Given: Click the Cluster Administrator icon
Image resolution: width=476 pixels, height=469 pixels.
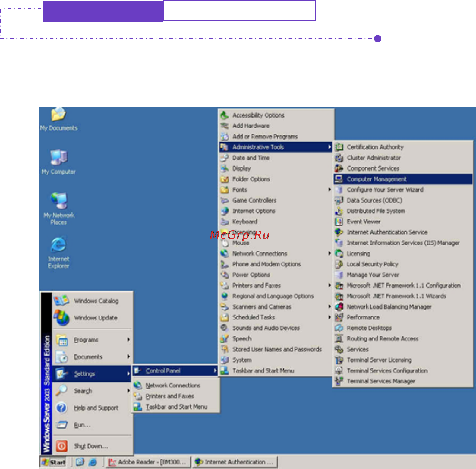Looking at the screenshot, I should pos(339,158).
